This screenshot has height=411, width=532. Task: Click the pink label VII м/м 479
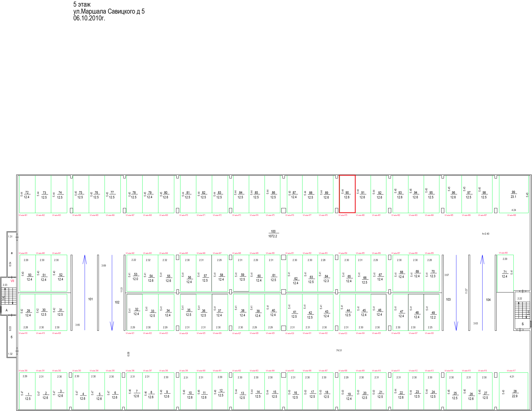(x=343, y=215)
